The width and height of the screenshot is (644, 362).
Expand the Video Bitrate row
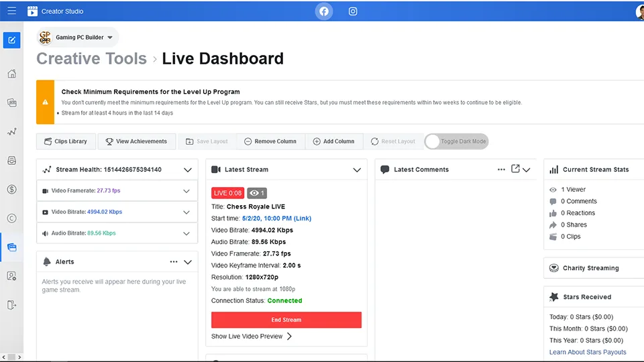[186, 213]
